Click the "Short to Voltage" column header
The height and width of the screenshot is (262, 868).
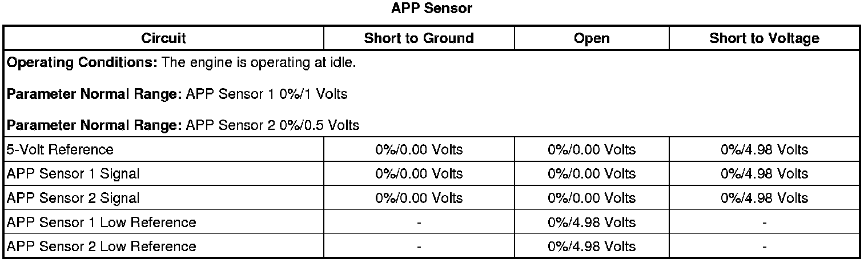pos(764,38)
